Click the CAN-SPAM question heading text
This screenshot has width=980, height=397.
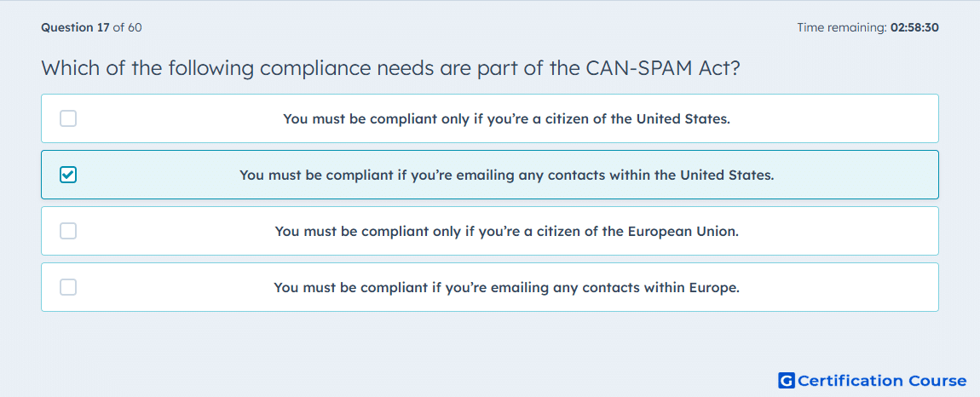[390, 68]
